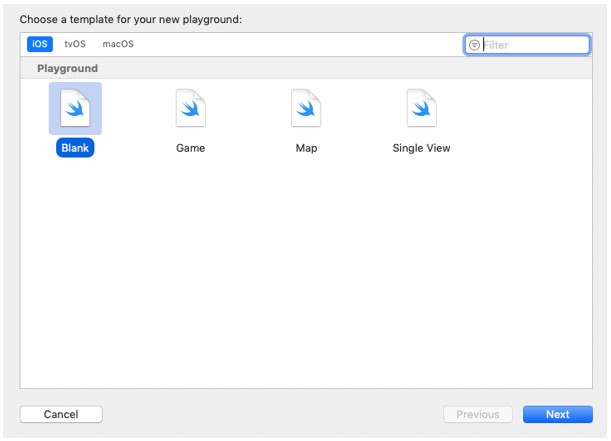Image resolution: width=611 pixels, height=441 pixels.
Task: Proceed with the Next button
Action: click(x=558, y=414)
